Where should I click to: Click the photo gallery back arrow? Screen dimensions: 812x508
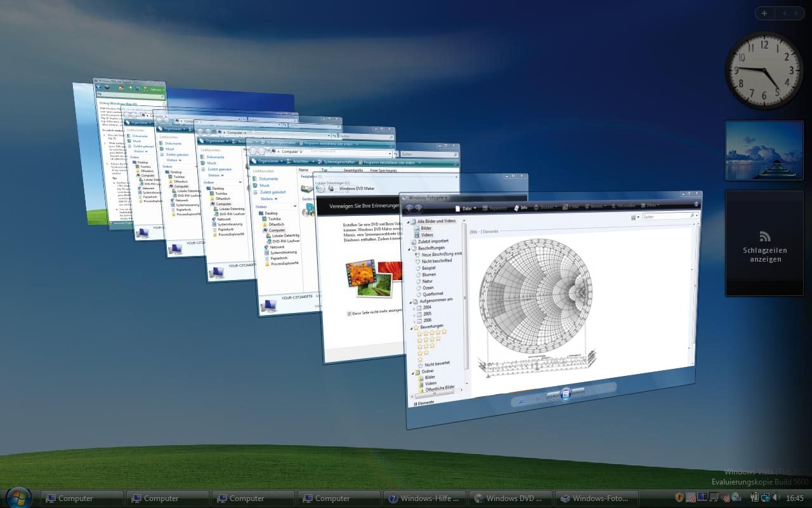[x=410, y=208]
